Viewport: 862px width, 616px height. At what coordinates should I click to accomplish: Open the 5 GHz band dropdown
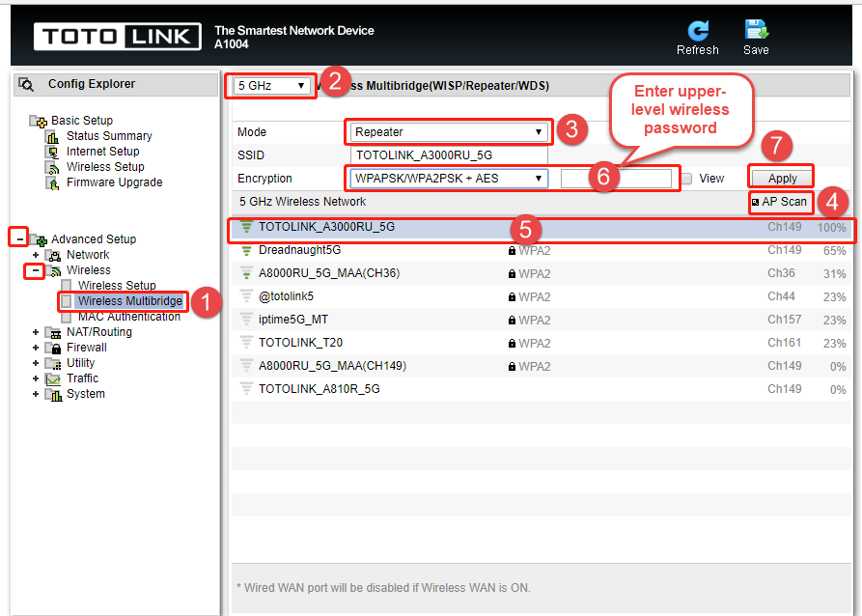271,86
